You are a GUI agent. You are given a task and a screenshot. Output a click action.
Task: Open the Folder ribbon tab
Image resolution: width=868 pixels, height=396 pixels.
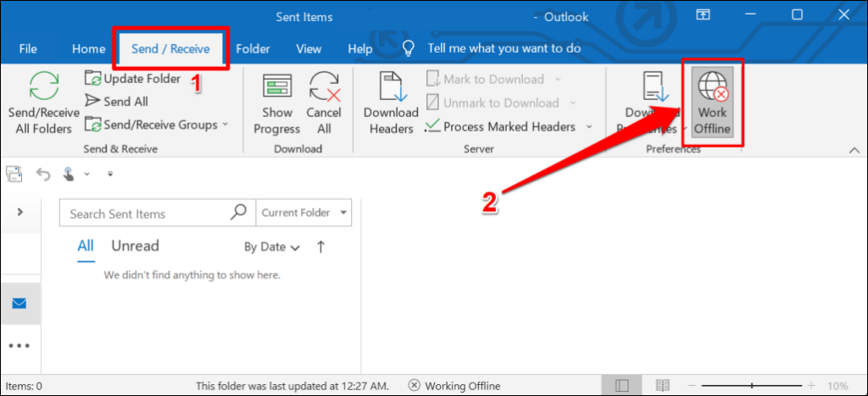point(253,48)
